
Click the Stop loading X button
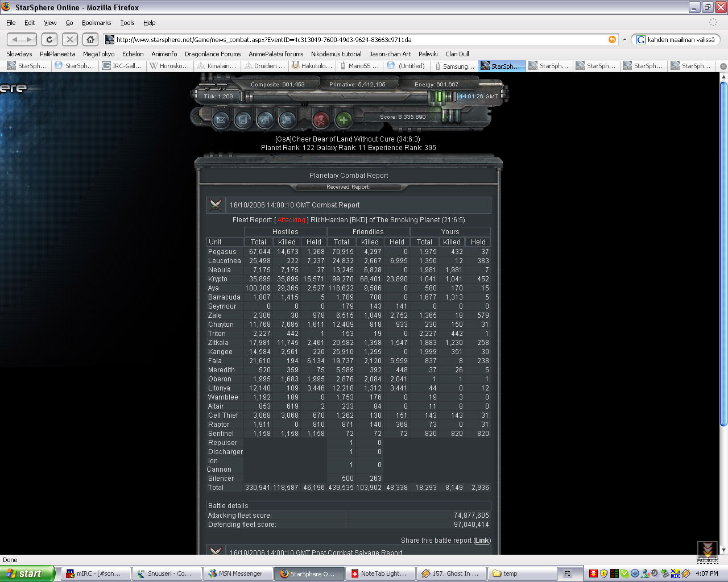70,39
